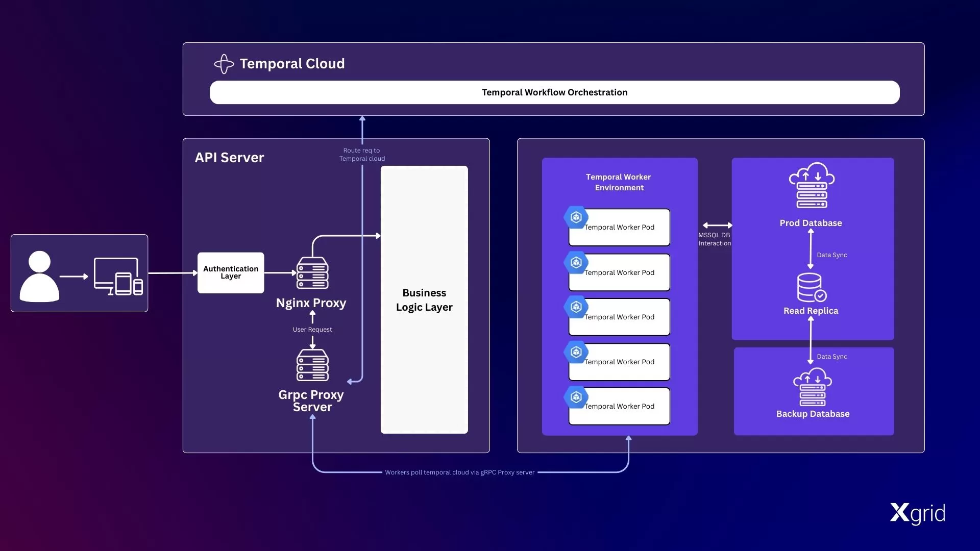Select the fifth Temporal Worker Pod box
Image resolution: width=980 pixels, height=551 pixels.
pos(619,406)
